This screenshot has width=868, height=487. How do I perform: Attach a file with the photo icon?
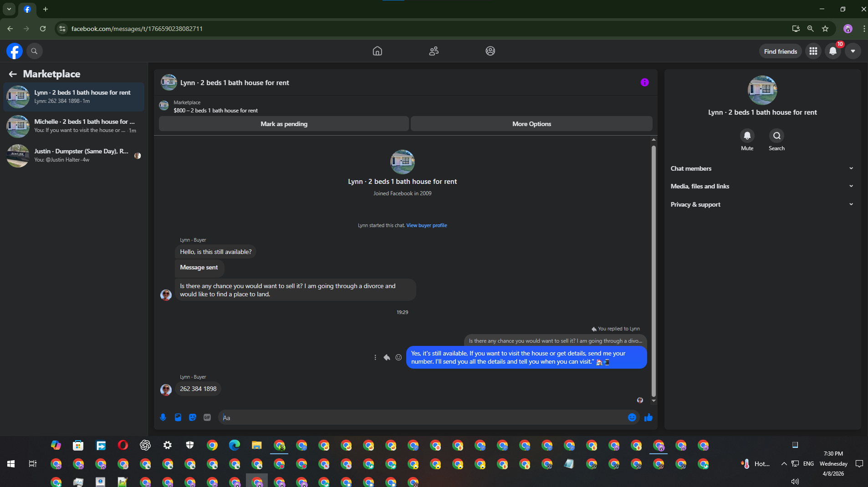click(x=178, y=417)
